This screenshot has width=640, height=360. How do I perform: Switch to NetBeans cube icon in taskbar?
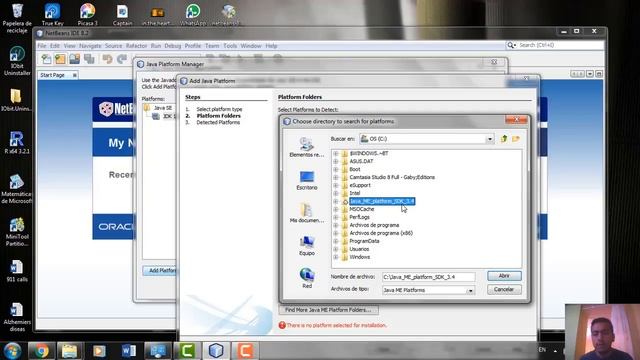coord(216,351)
